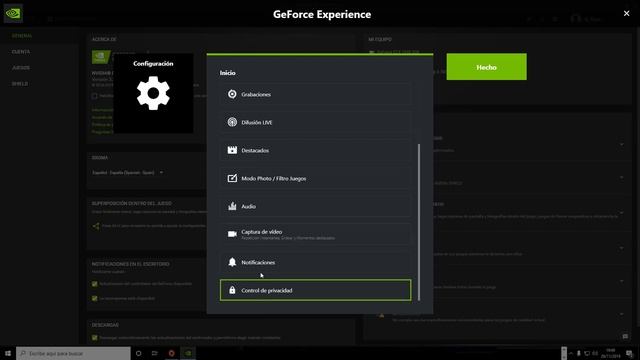
Task: Switch to JUEGOS tab in background window
Action: pos(21,68)
